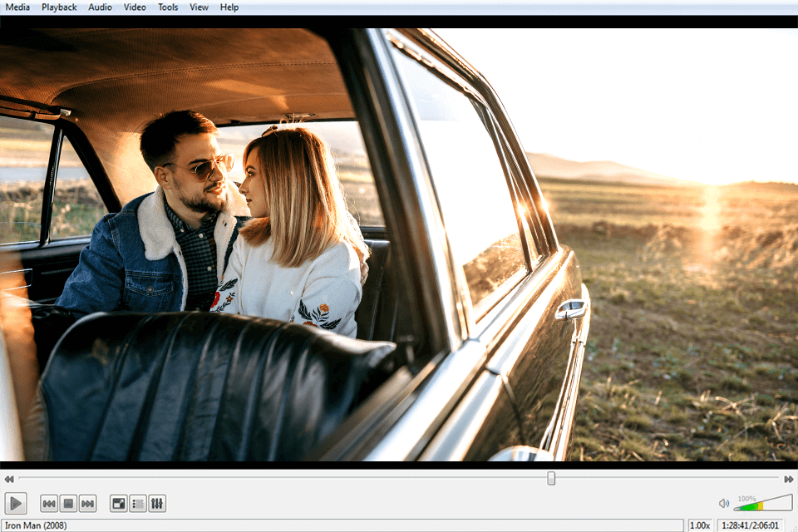This screenshot has height=532, width=798.
Task: Toggle fullscreen video icon
Action: (119, 504)
